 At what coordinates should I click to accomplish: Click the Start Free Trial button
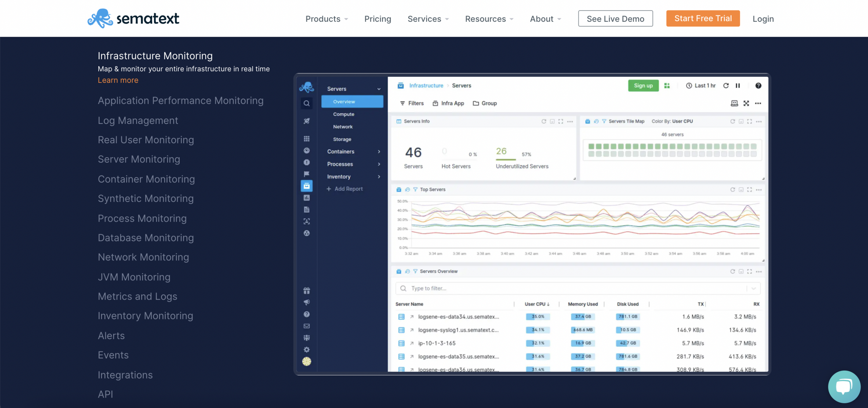pyautogui.click(x=703, y=18)
